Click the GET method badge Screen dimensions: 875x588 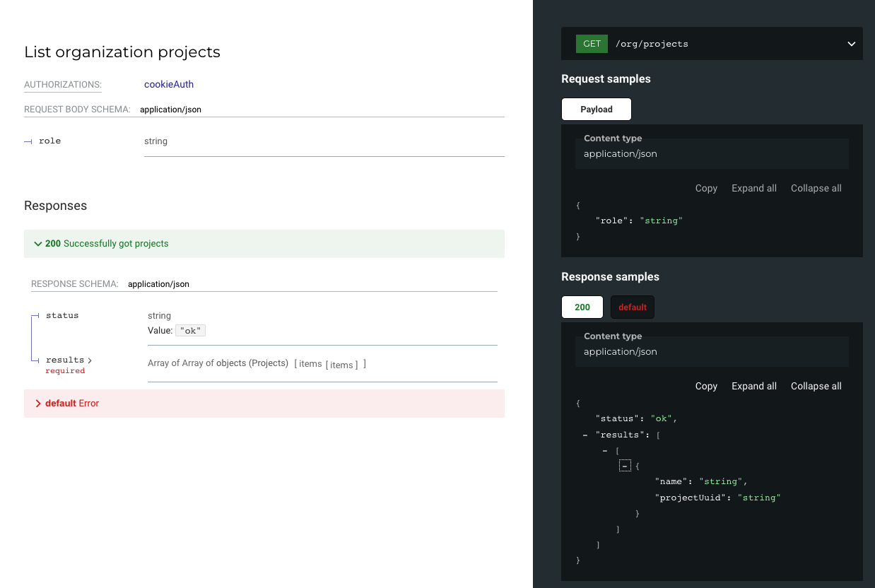tap(592, 44)
